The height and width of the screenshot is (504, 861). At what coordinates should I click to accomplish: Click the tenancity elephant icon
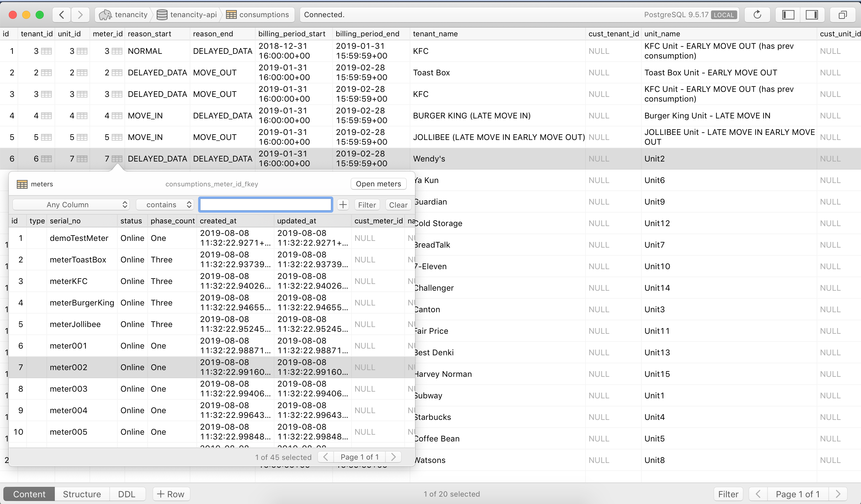(x=105, y=15)
